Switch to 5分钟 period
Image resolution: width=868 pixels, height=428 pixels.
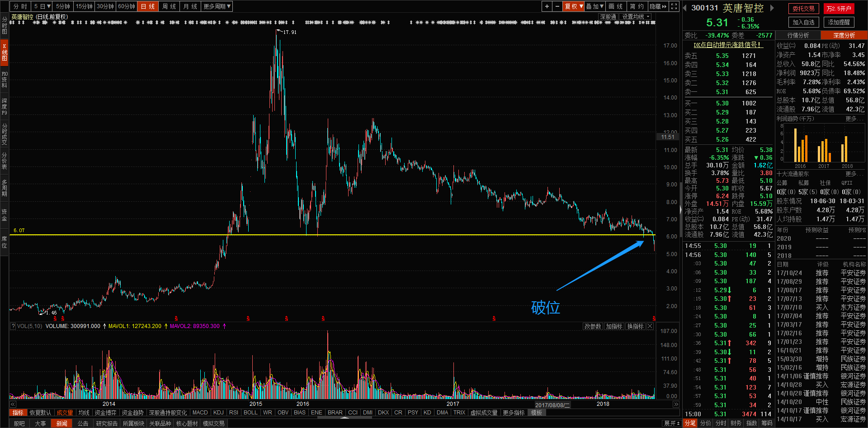[x=63, y=6]
